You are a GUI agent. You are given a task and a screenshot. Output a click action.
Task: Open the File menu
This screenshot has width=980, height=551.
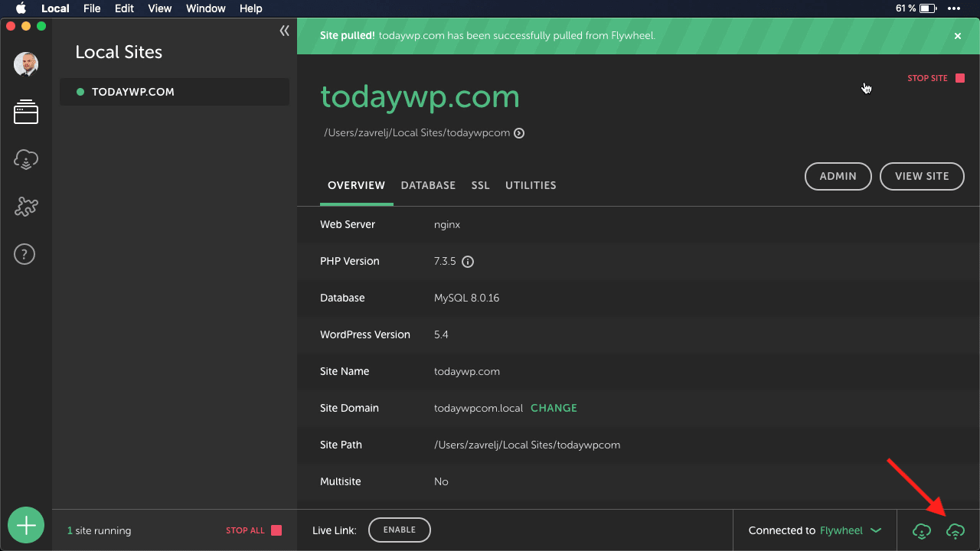[x=92, y=8]
